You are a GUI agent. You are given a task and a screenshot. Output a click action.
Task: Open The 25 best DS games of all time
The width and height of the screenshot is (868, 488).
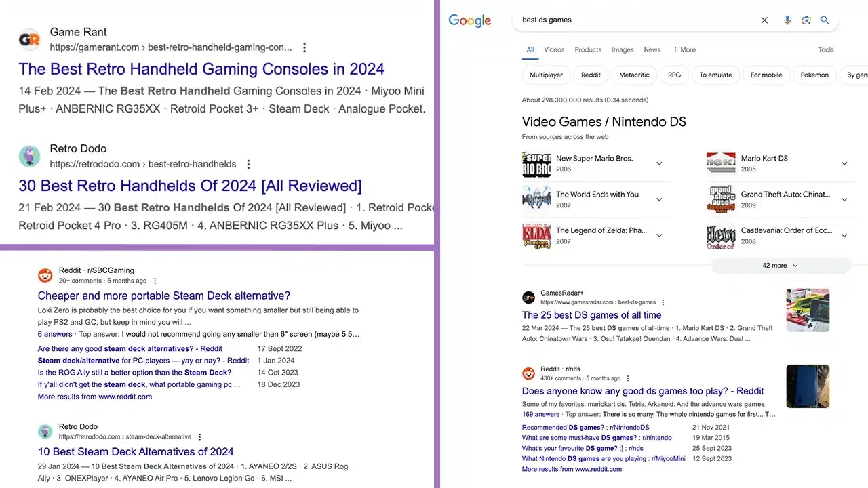[591, 315]
